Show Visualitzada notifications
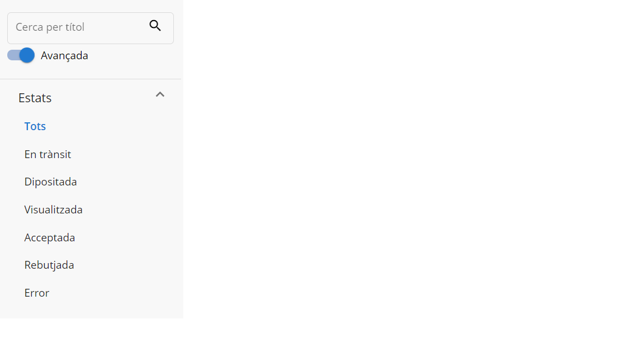Screen dimensions: 644x362 54,209
